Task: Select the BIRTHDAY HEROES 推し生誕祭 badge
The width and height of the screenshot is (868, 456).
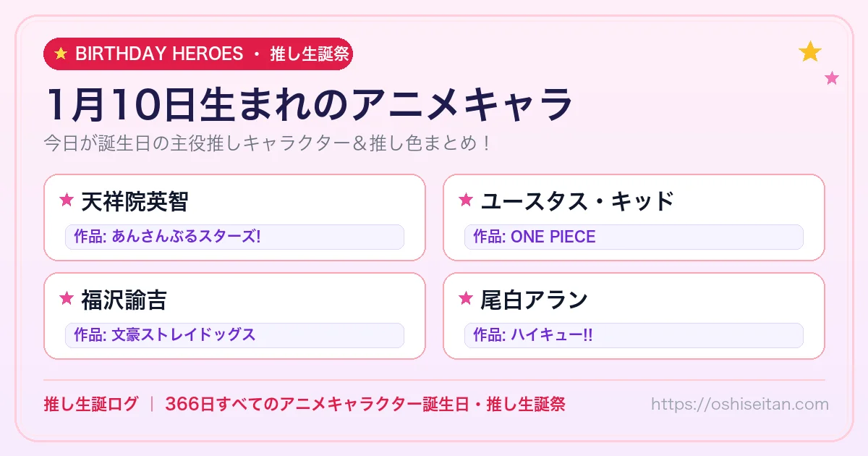Action: [x=198, y=54]
